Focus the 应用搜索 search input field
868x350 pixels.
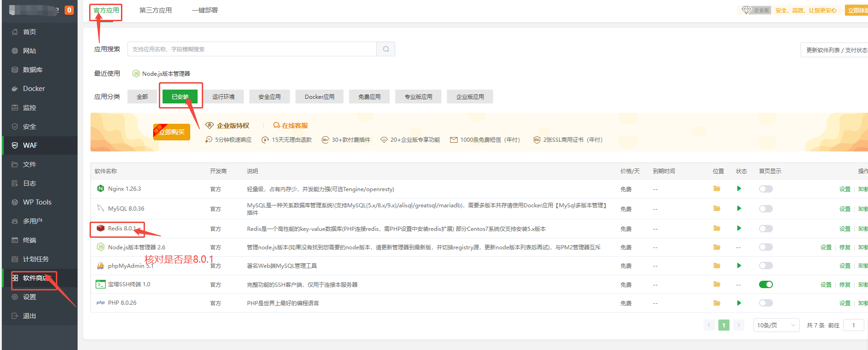[x=252, y=49]
